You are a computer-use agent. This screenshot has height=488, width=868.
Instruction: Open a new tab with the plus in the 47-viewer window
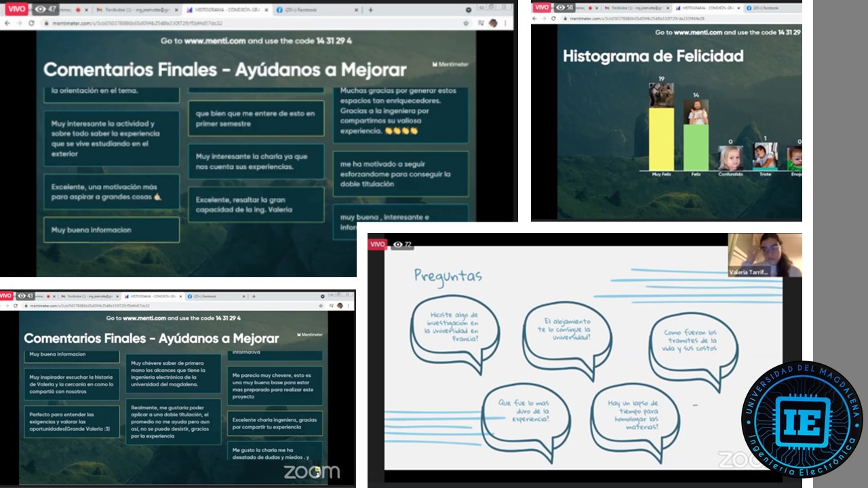coord(370,10)
